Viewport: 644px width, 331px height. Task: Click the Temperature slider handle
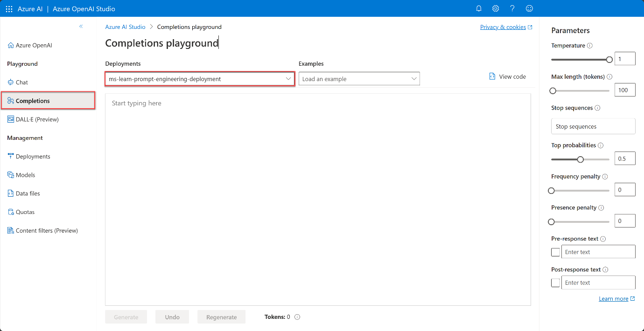click(609, 60)
